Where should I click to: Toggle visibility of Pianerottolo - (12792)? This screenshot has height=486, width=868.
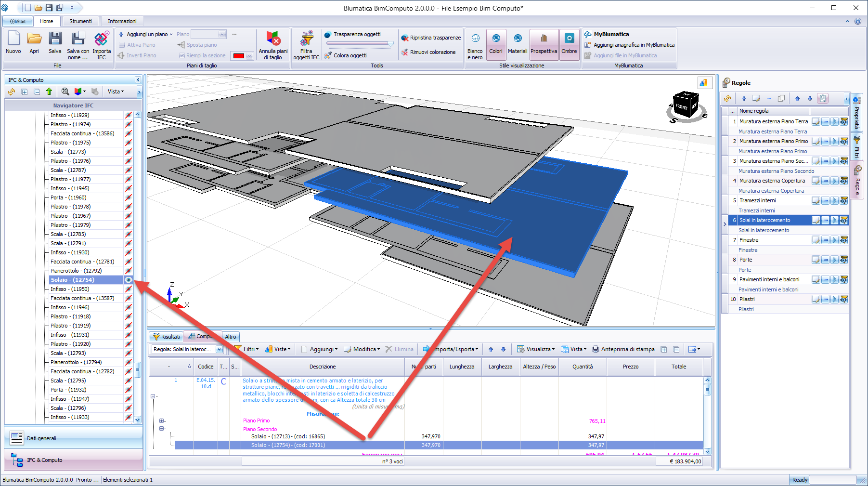click(129, 271)
